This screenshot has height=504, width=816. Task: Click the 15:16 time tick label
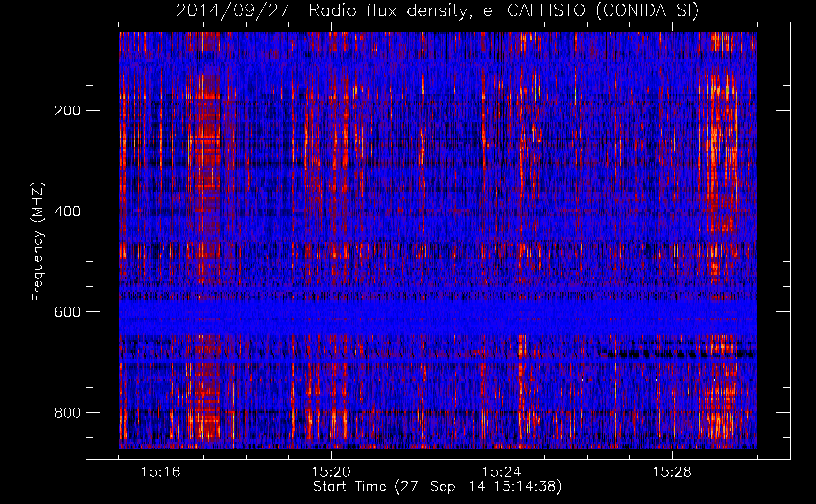[161, 472]
